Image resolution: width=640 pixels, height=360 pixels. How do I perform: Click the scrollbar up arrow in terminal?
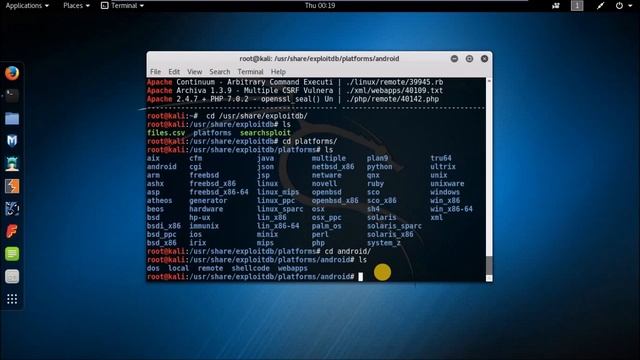pyautogui.click(x=489, y=81)
